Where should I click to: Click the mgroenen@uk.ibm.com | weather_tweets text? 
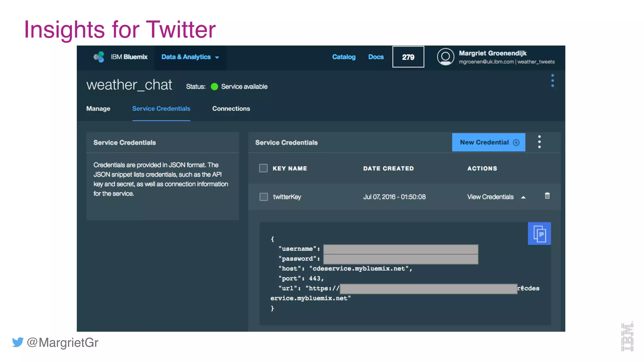click(x=507, y=62)
